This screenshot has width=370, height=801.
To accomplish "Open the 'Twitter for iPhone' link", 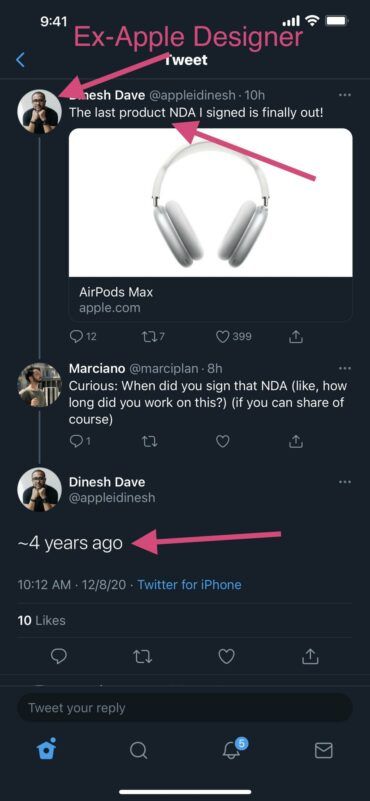I will [190, 584].
